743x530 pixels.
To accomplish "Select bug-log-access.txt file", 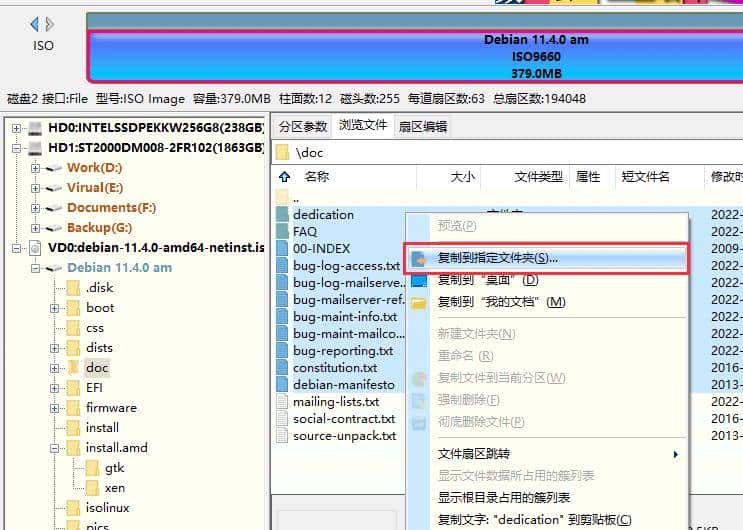I will click(346, 266).
